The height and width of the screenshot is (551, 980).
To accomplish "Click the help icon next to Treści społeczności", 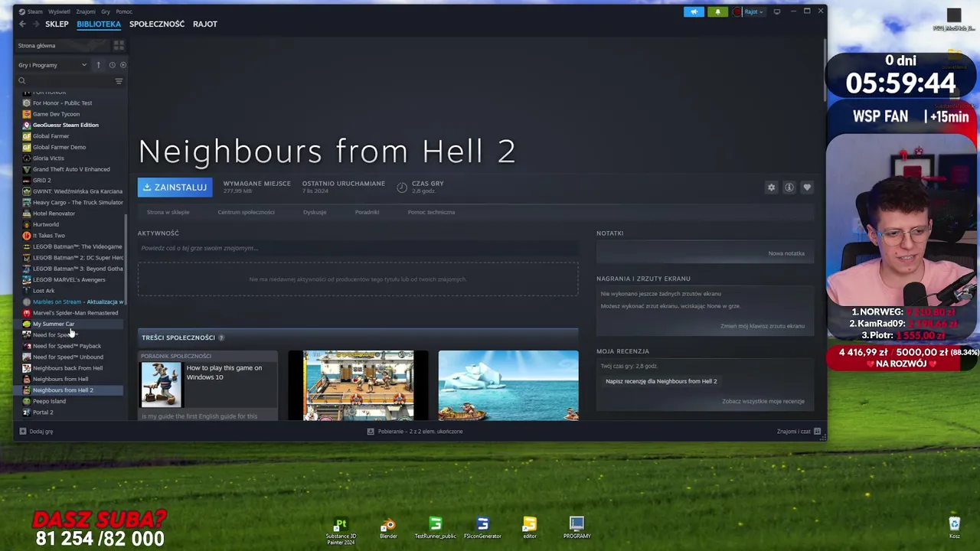I will (221, 337).
